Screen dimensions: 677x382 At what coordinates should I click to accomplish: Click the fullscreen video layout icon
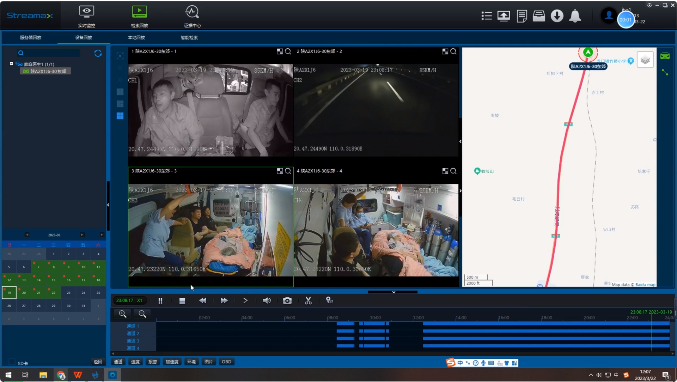coord(120,55)
